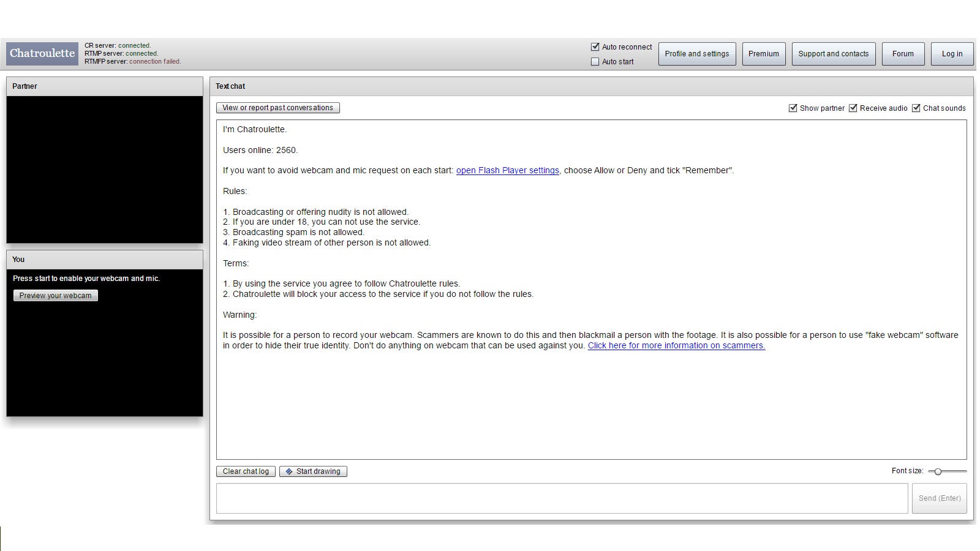Viewport: 980px width, 551px height.
Task: Turn off Chat sounds checkbox
Action: pyautogui.click(x=916, y=108)
